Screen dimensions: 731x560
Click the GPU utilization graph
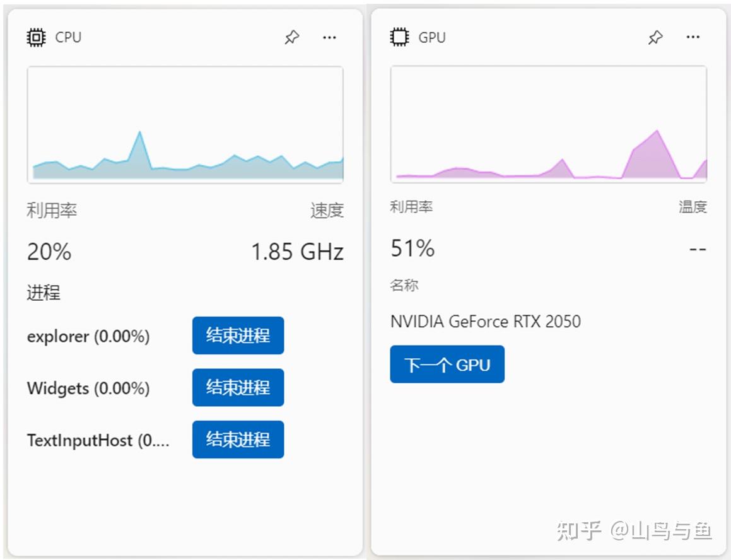[548, 124]
